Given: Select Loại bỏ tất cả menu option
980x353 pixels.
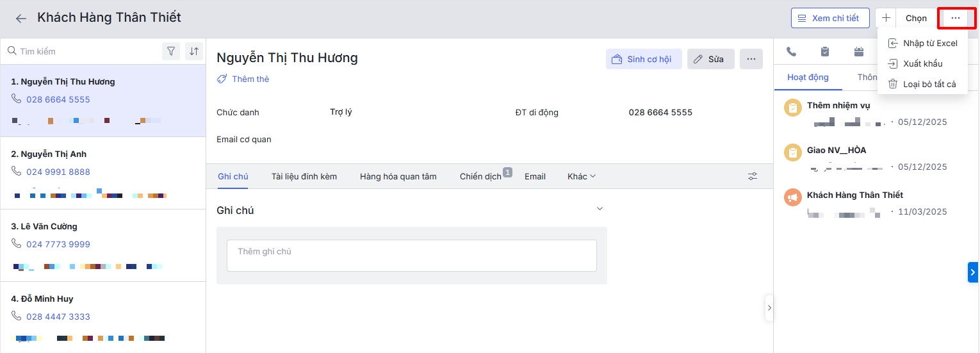Looking at the screenshot, I should (x=929, y=84).
